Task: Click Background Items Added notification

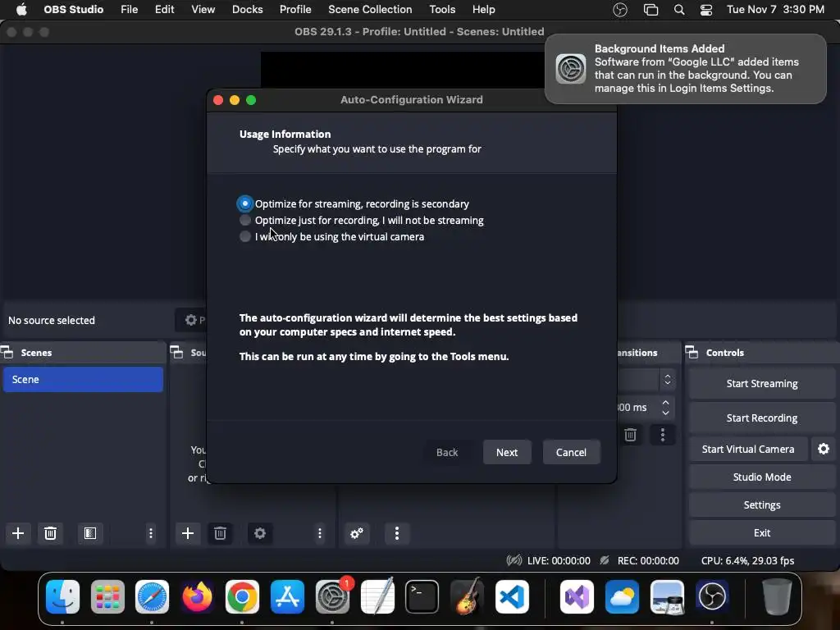Action: click(685, 69)
